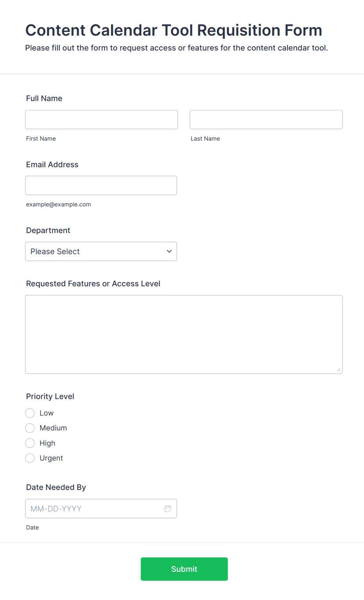The width and height of the screenshot is (364, 600).
Task: Click the Email Address text box
Action: click(101, 185)
